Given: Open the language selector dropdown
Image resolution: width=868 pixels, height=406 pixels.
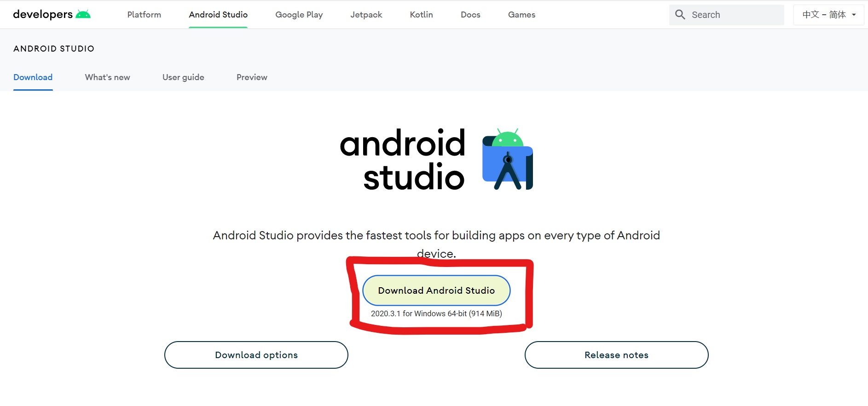Looking at the screenshot, I should 829,15.
